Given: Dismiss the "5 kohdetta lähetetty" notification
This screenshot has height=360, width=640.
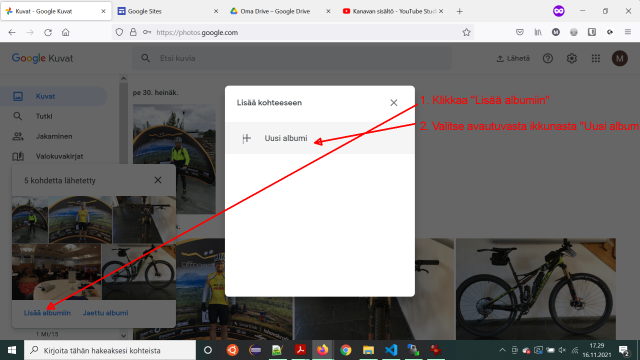Looking at the screenshot, I should pyautogui.click(x=158, y=180).
